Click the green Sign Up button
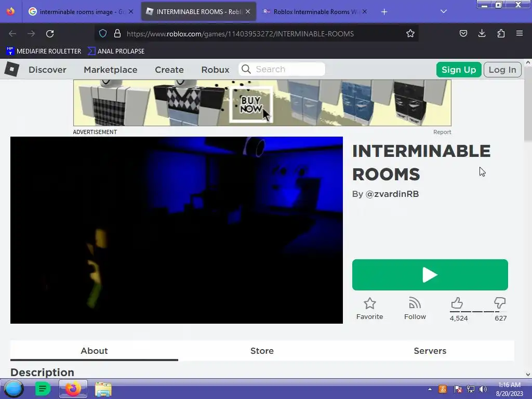This screenshot has height=399, width=532. (459, 70)
